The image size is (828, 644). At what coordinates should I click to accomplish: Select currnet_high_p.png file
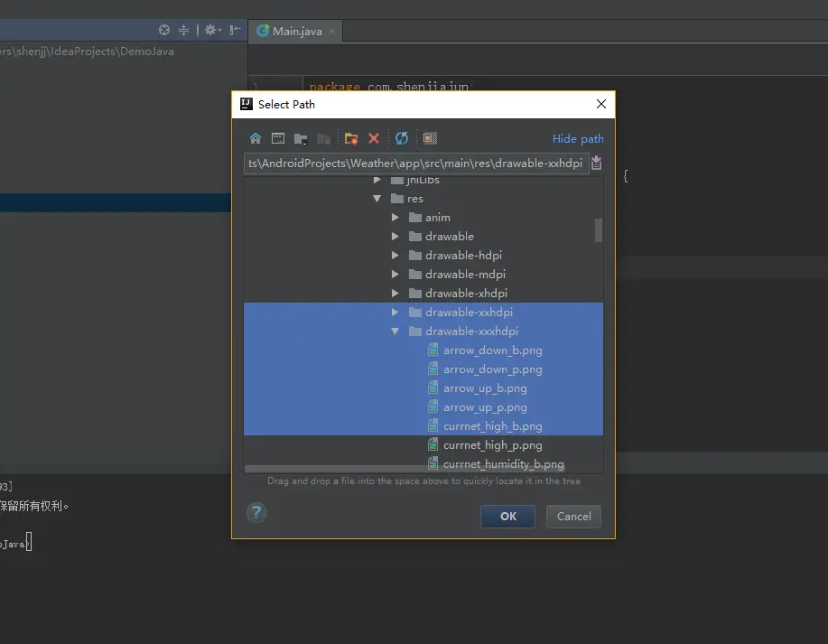[x=423, y=445]
